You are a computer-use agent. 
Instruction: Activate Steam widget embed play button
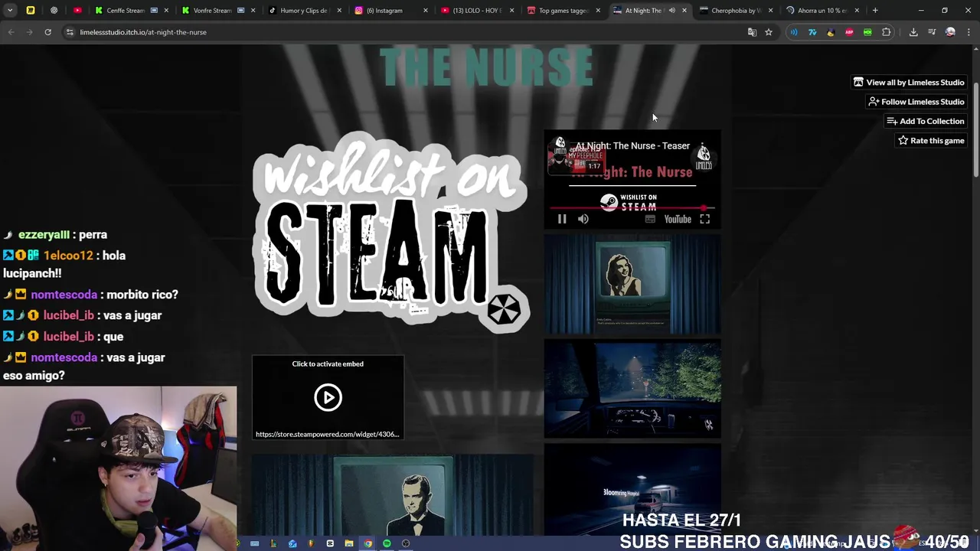[328, 397]
